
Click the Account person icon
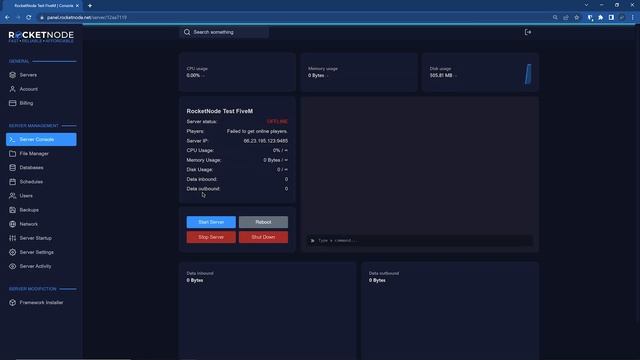(13, 89)
